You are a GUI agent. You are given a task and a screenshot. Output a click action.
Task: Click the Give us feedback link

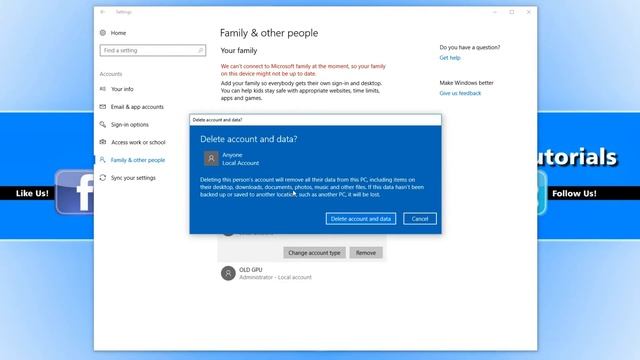(x=460, y=93)
